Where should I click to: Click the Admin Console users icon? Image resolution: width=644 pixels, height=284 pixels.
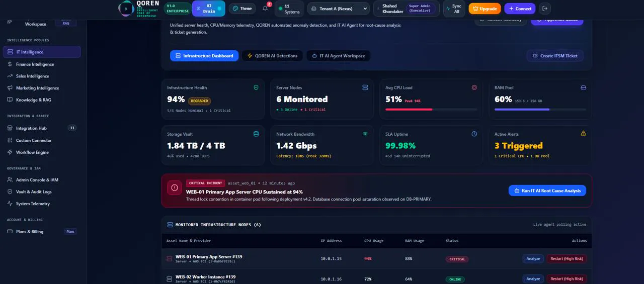tap(11, 180)
